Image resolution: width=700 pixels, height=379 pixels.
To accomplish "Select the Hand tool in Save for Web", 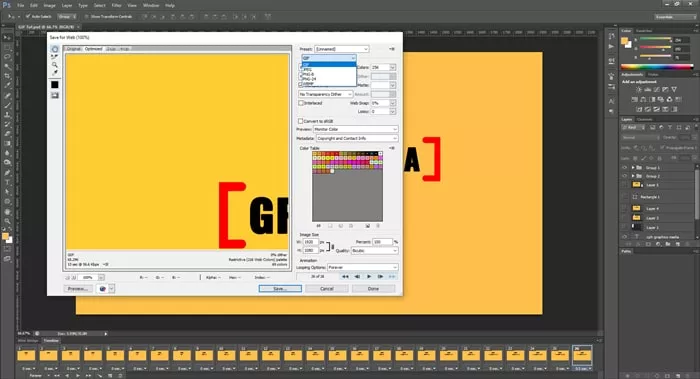I will [x=54, y=49].
